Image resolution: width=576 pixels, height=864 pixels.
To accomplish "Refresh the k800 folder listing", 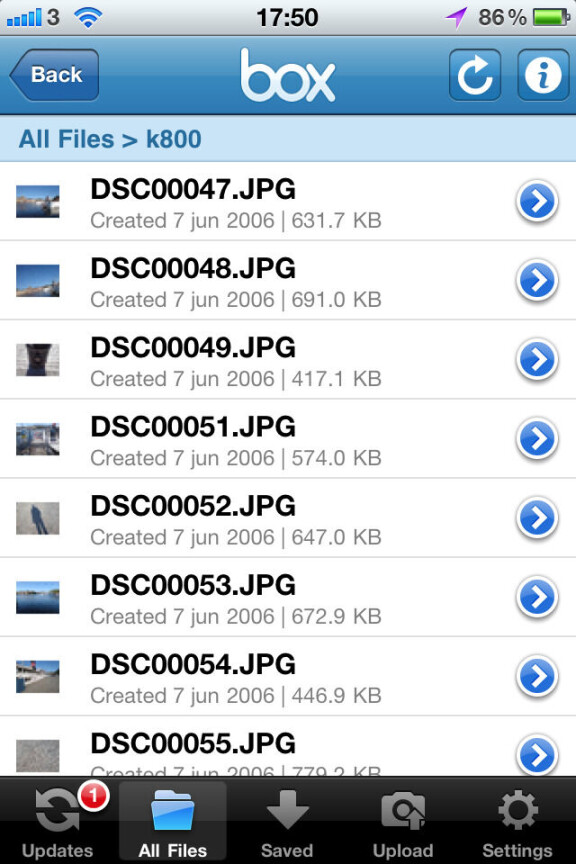I will tap(475, 75).
